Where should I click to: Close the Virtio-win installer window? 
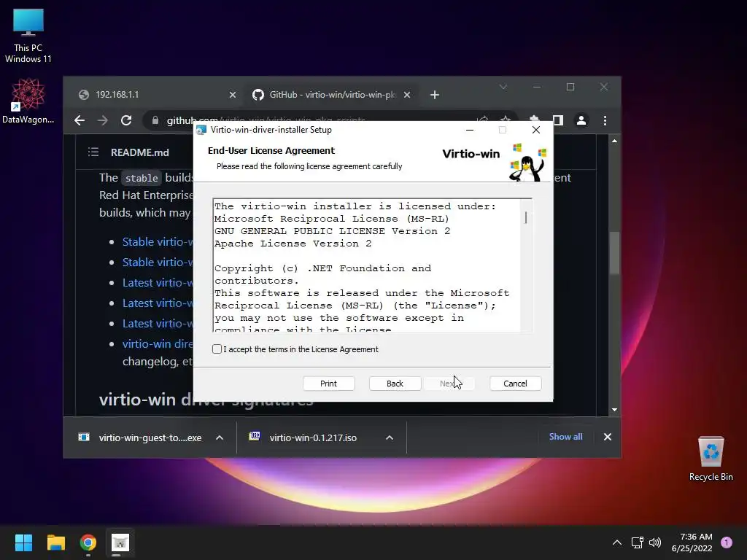[536, 130]
